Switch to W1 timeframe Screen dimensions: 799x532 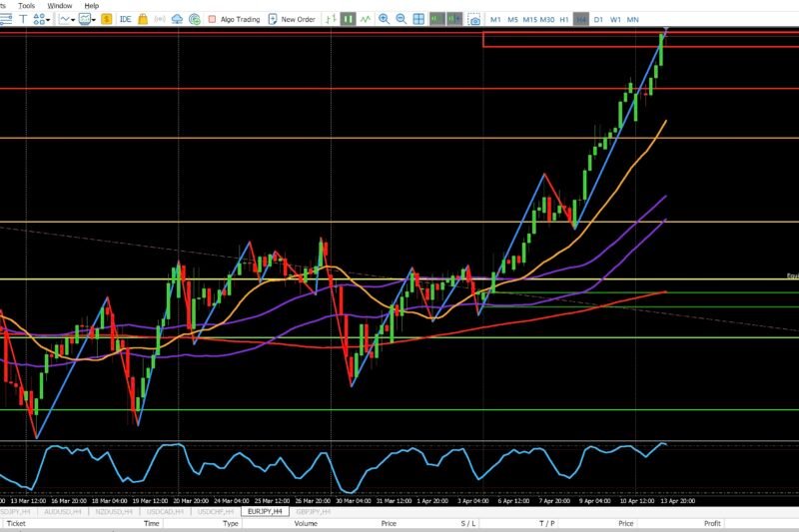[615, 19]
